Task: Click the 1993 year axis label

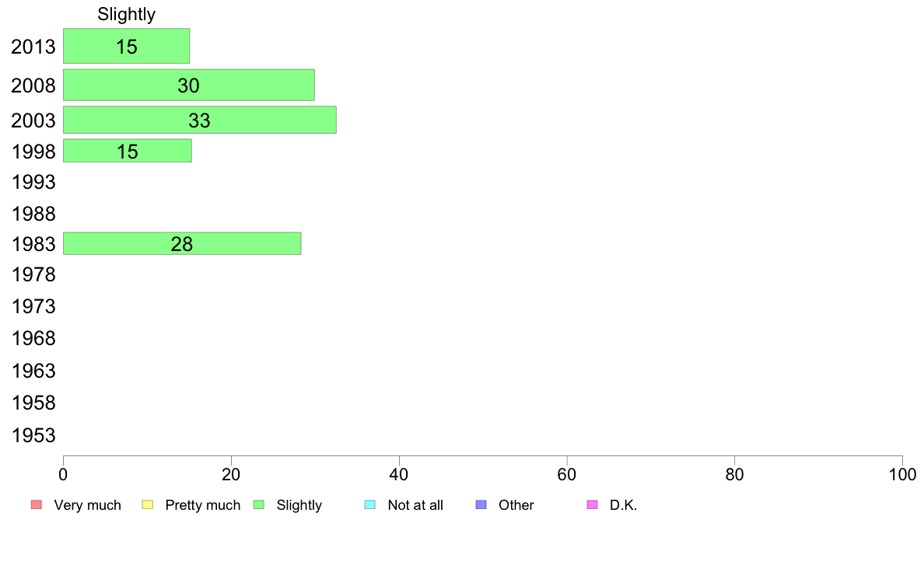Action: point(33,182)
